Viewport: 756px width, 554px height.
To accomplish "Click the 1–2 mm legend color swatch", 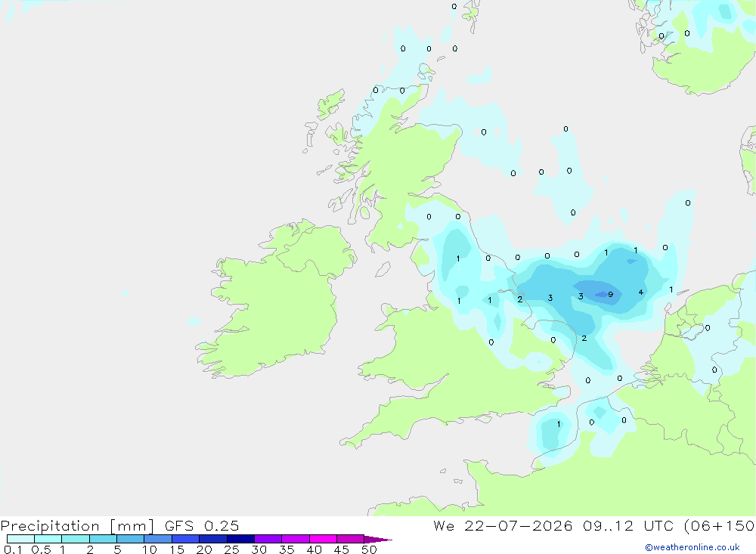I will 76,539.
